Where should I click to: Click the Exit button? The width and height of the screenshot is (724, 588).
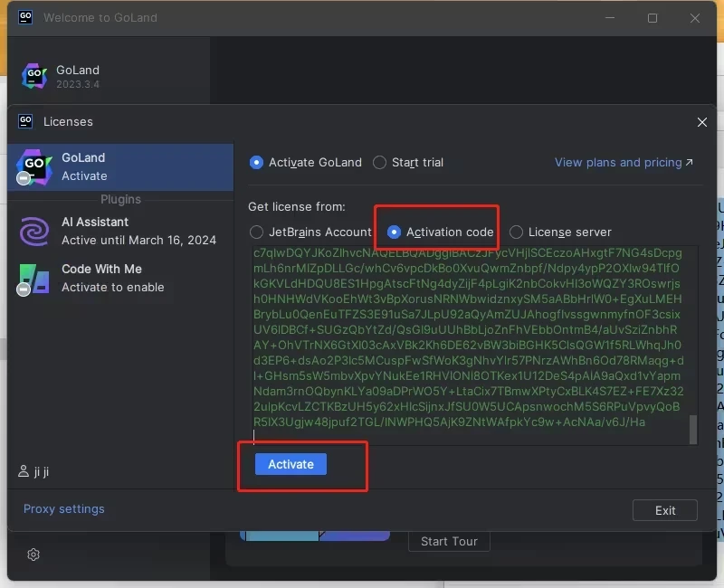coord(664,510)
